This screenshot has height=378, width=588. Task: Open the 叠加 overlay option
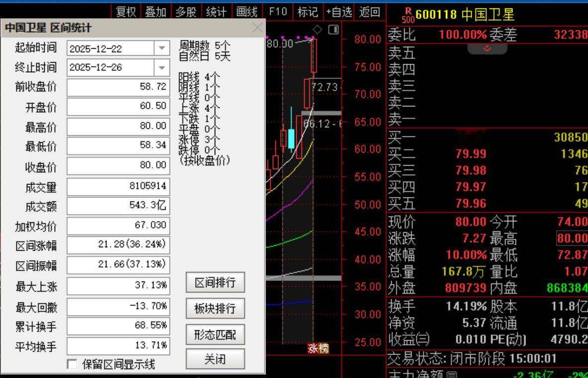tap(156, 12)
